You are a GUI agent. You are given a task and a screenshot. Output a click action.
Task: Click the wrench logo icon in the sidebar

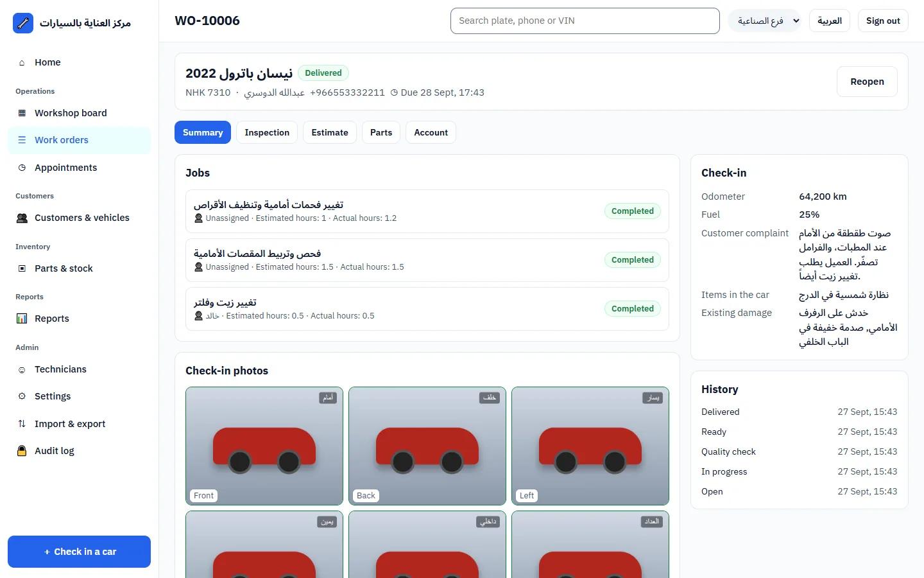[x=23, y=23]
